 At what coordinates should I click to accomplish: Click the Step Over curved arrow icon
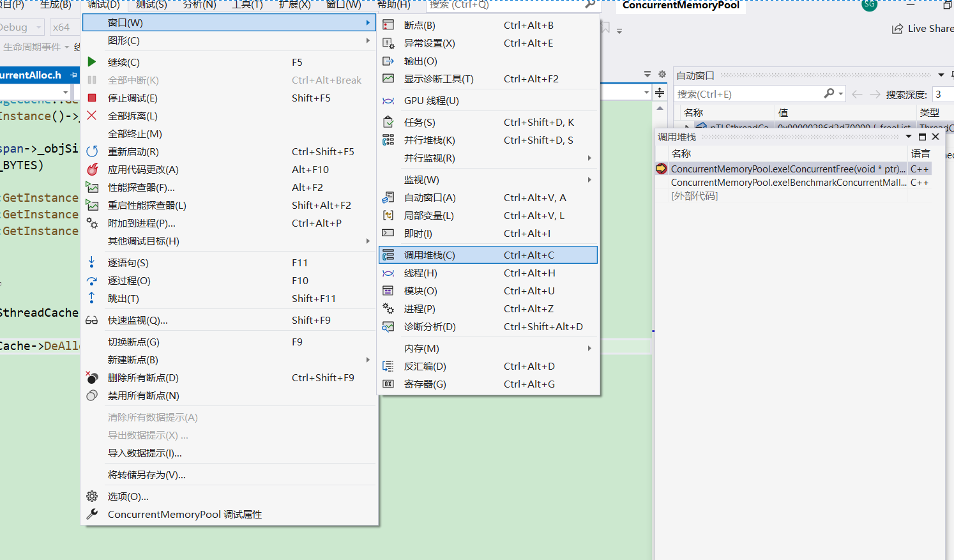92,280
